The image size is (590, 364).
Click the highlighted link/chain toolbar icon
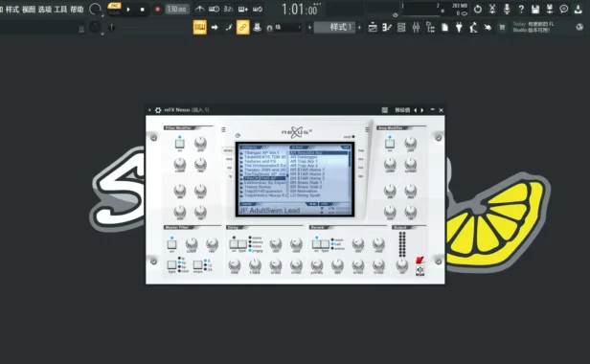tap(243, 28)
